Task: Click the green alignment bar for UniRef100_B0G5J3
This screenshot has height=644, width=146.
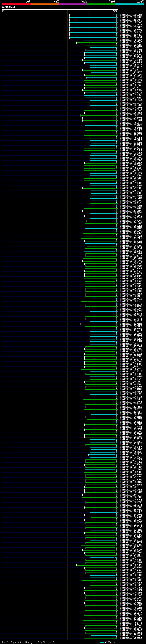Action: (99, 301)
